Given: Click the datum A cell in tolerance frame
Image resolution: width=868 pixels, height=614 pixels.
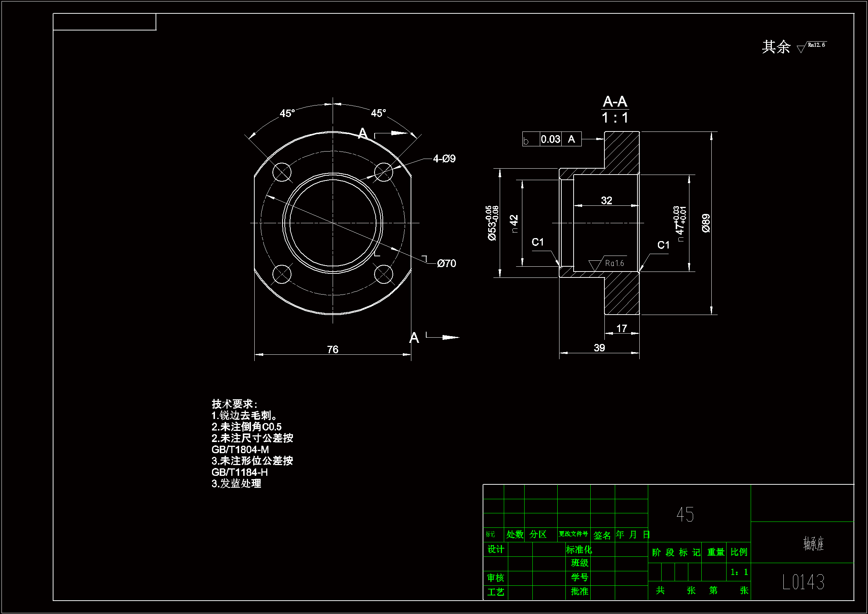Looking at the screenshot, I should pos(571,139).
